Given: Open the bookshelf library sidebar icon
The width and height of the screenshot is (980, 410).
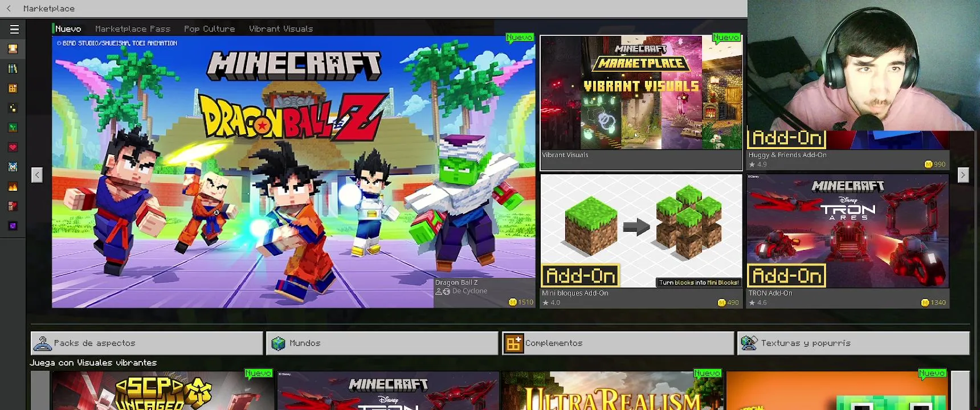Looking at the screenshot, I should click(13, 69).
